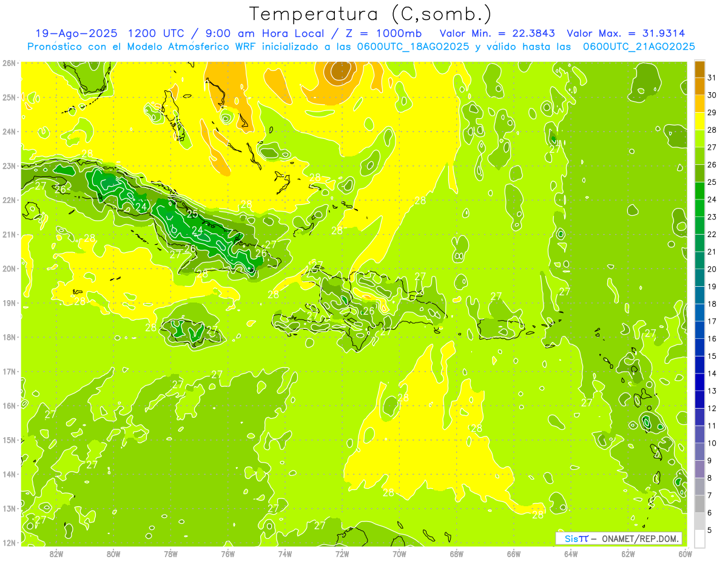
Task: Select the "Z = 1000mb" level text
Action: click(385, 33)
